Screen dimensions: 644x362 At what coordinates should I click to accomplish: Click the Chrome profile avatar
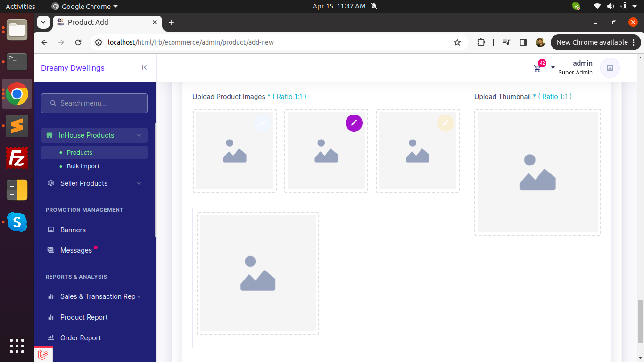540,42
